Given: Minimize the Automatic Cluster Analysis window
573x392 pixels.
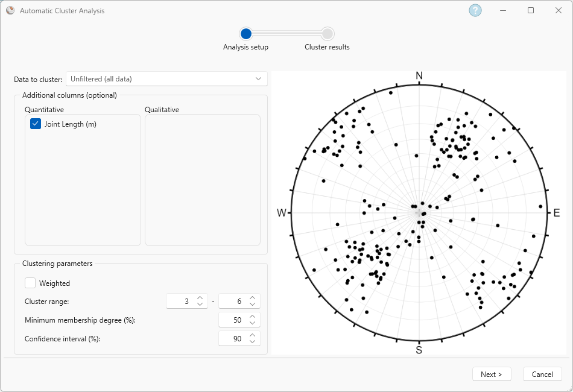Looking at the screenshot, I should [503, 10].
